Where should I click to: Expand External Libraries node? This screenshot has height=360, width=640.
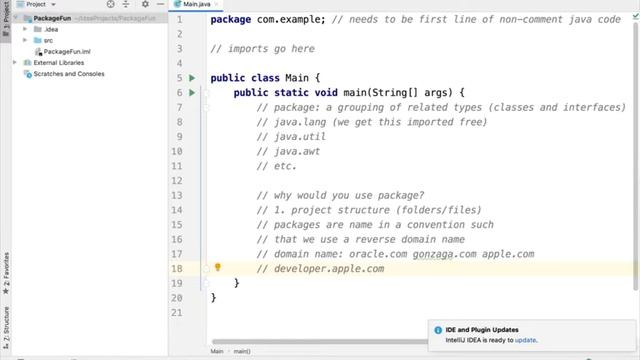coord(15,62)
